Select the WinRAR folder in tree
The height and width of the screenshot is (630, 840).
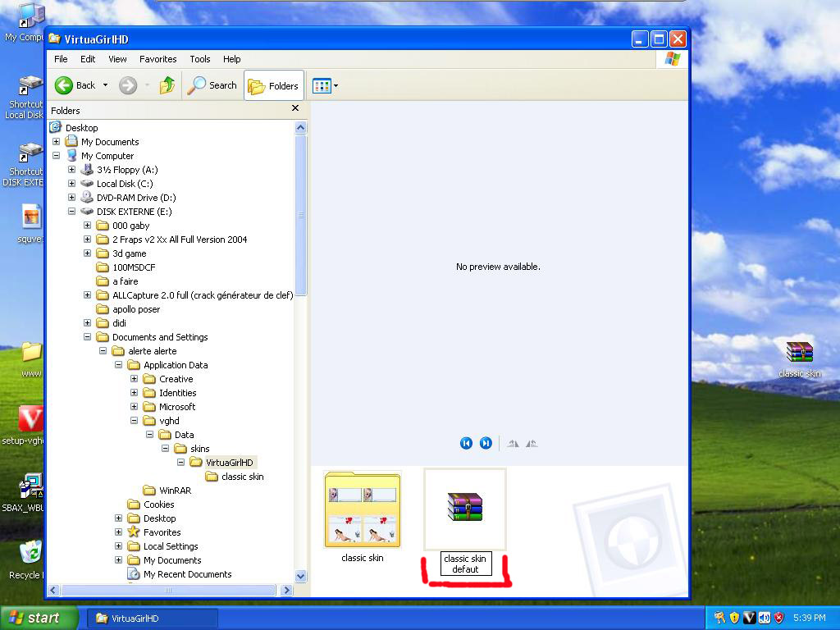click(176, 491)
